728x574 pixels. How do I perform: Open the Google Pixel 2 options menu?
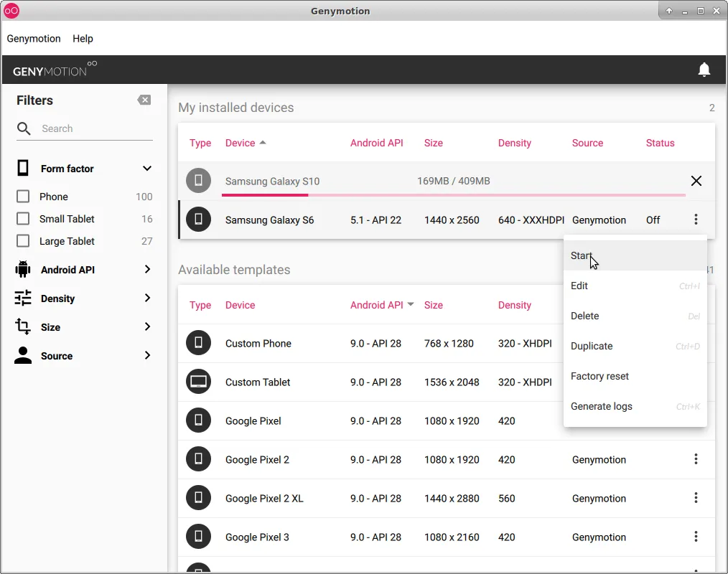tap(696, 459)
